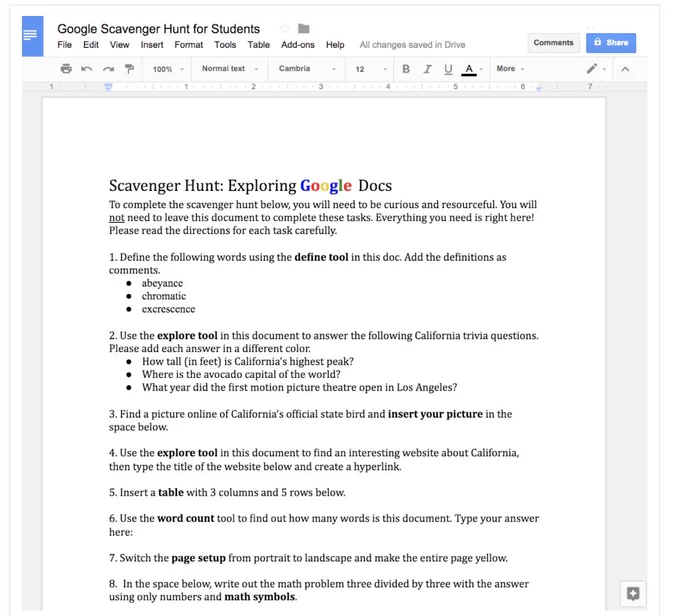Image resolution: width=680 pixels, height=616 pixels.
Task: Open the move-to-folder icon beside the title
Action: 304,29
